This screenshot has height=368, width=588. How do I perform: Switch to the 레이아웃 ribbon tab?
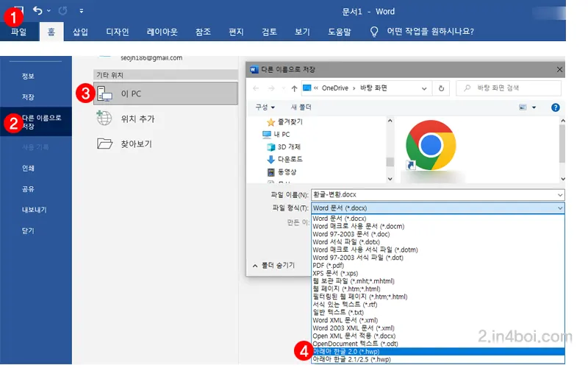coord(162,32)
